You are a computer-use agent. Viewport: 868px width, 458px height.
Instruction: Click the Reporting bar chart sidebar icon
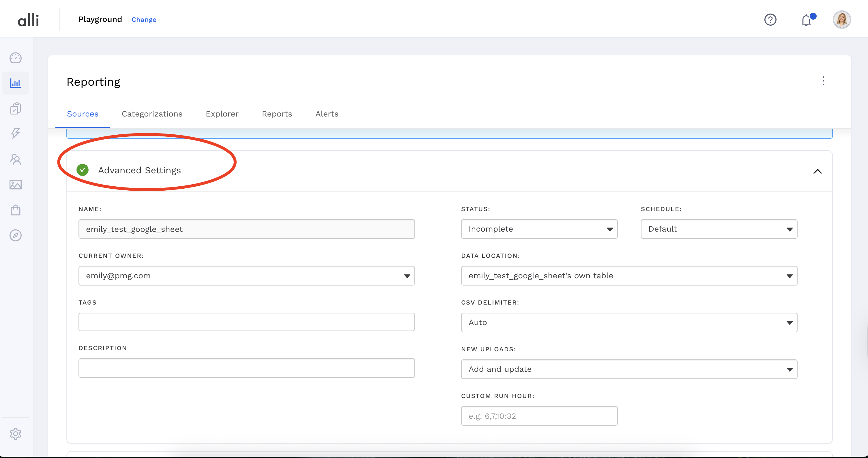tap(16, 83)
